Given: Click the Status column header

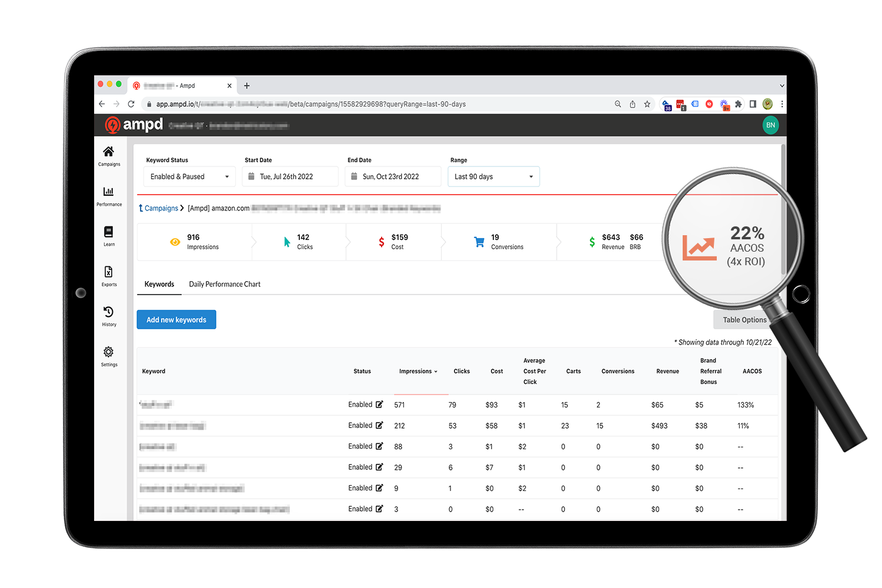Looking at the screenshot, I should [362, 372].
